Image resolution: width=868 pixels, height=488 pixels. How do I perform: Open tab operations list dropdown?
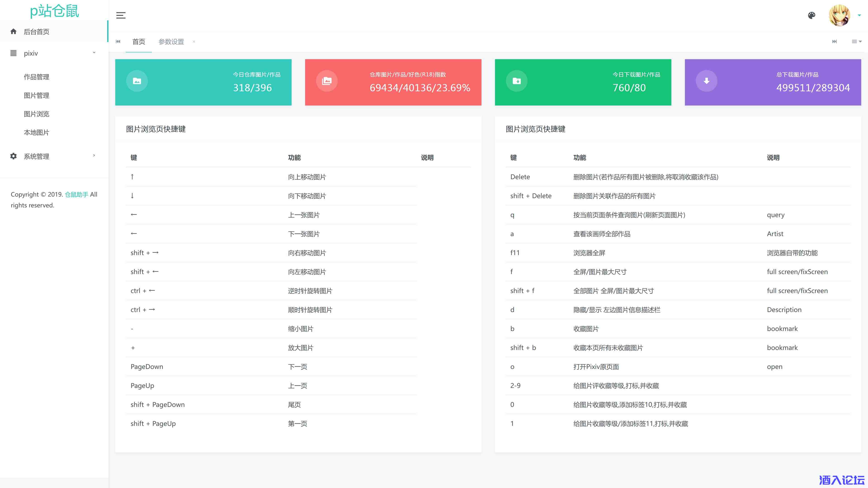856,41
